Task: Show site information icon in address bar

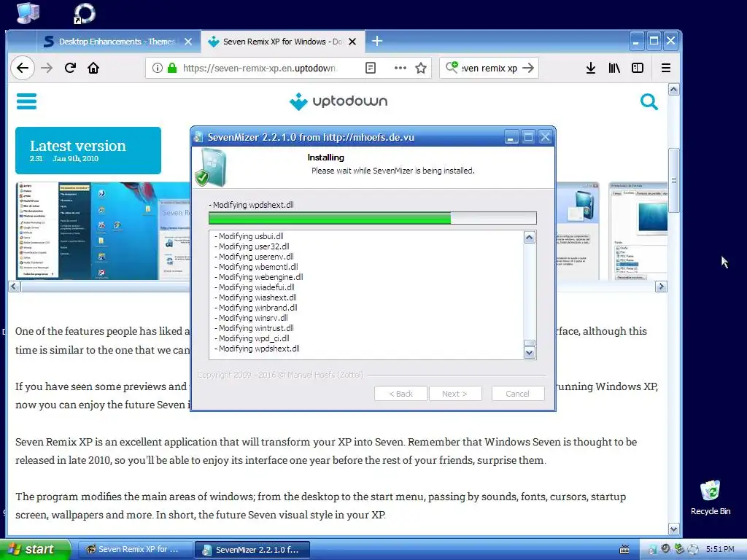Action: 158,68
